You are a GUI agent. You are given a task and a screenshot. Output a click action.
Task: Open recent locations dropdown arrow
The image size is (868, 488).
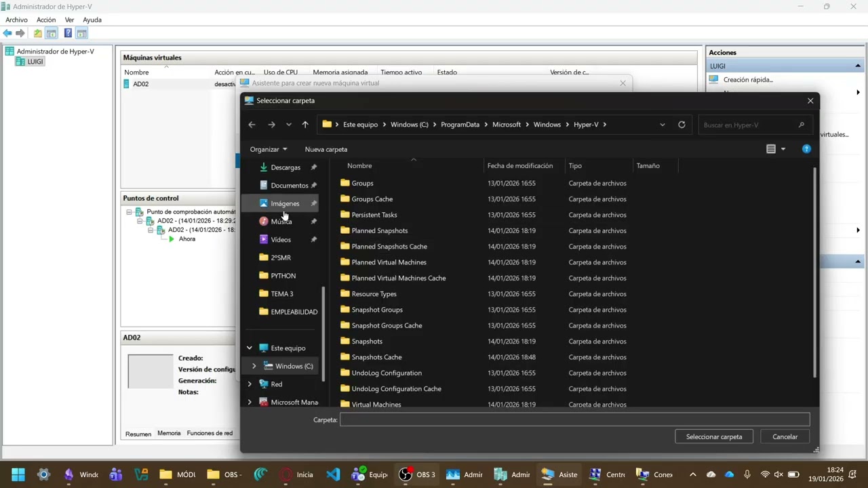(x=289, y=125)
